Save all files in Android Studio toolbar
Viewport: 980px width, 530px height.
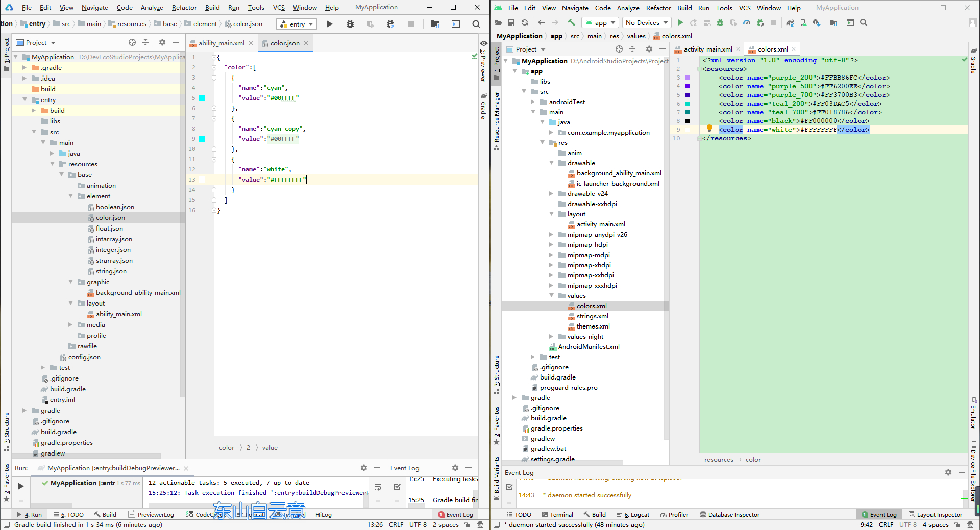click(x=511, y=22)
